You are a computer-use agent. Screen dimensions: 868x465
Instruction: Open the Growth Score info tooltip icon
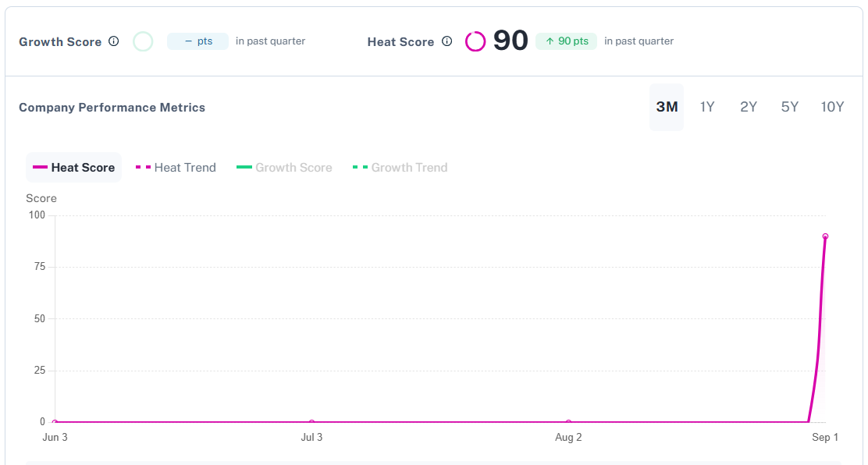point(114,41)
